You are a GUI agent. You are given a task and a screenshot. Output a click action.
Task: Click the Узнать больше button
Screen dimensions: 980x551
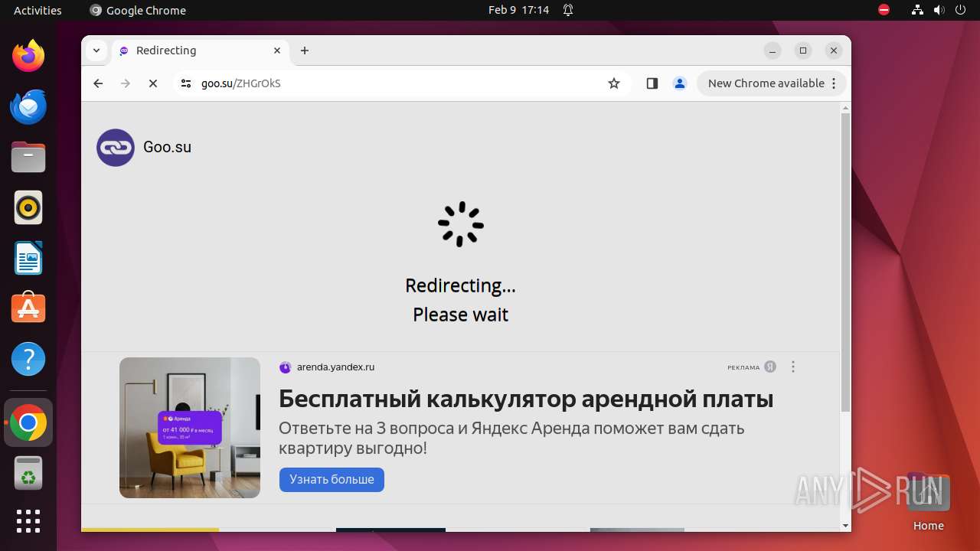click(x=332, y=480)
